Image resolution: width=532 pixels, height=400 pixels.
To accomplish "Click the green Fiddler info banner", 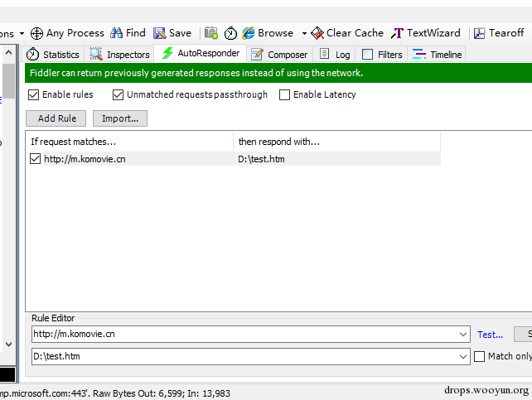I will point(278,73).
